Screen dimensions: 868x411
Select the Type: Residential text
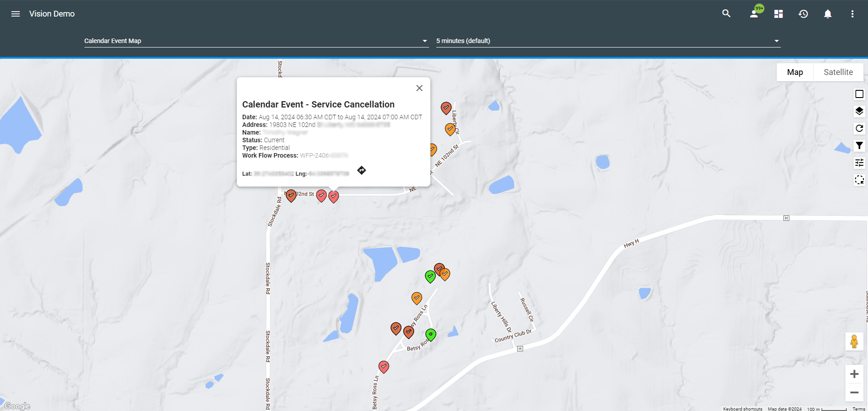[266, 148]
